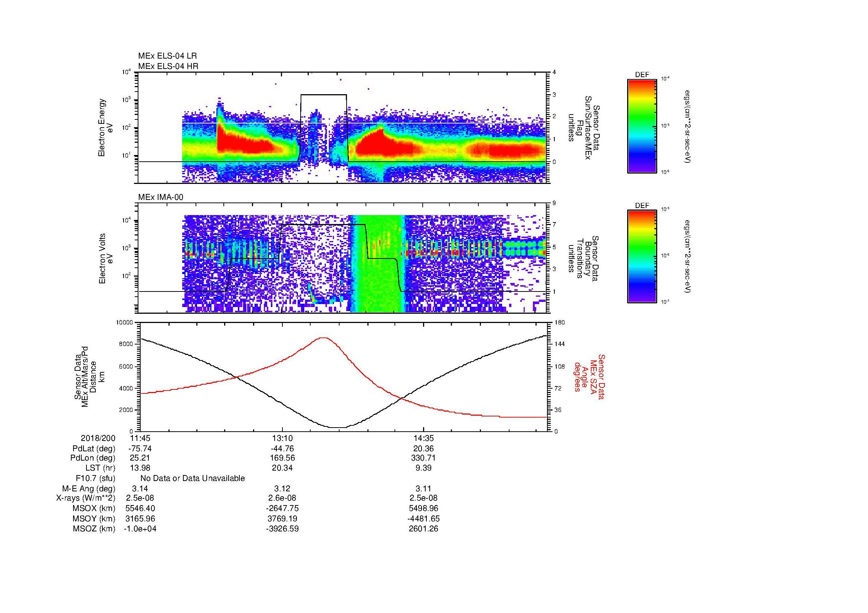Click the 'Sun/Surface/MEx Flag' axis label
This screenshot has width=868, height=613.
[584, 128]
